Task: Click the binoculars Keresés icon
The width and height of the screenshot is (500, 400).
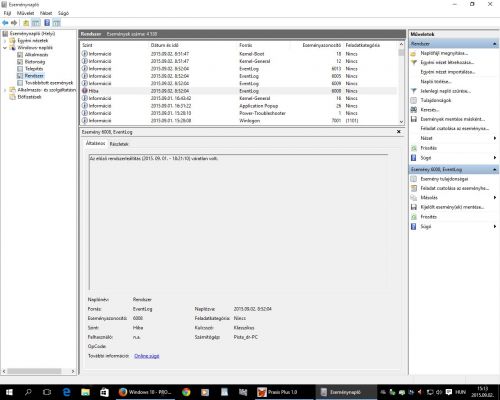Action: pos(414,110)
